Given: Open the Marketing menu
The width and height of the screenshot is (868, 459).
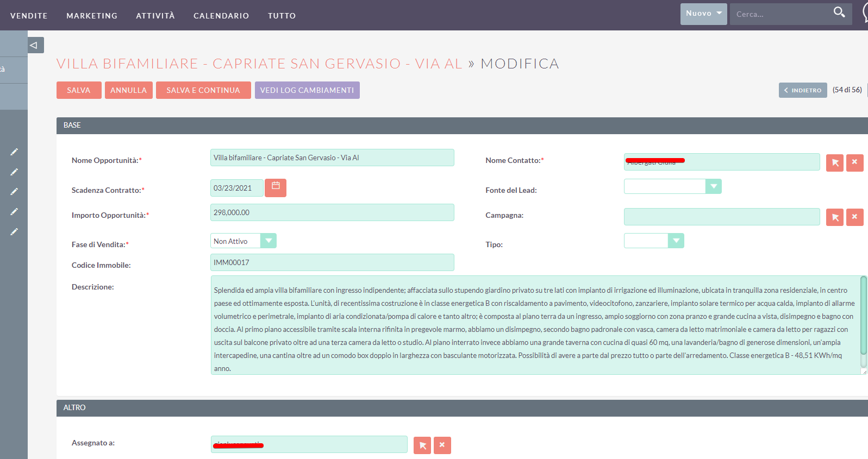Looking at the screenshot, I should (92, 16).
